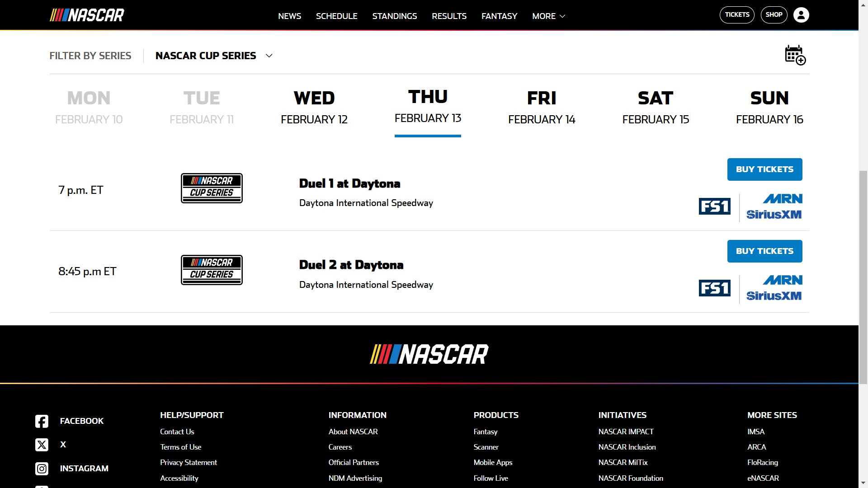Open the Facebook social icon
The width and height of the screenshot is (868, 488).
(x=42, y=421)
